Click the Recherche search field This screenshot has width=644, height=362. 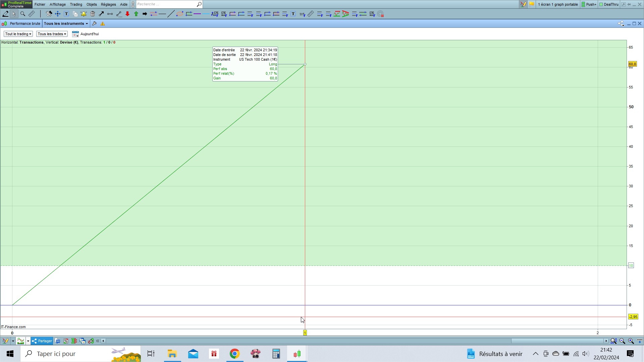pos(166,4)
